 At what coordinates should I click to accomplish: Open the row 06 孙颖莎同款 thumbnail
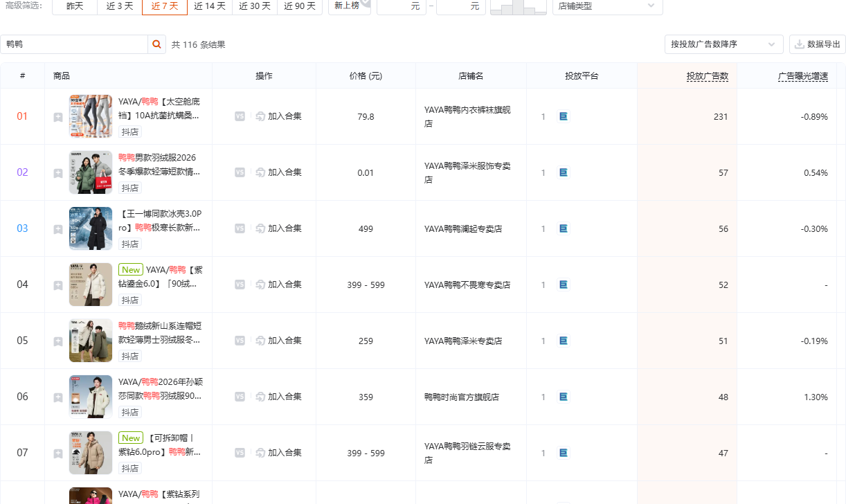pos(91,397)
